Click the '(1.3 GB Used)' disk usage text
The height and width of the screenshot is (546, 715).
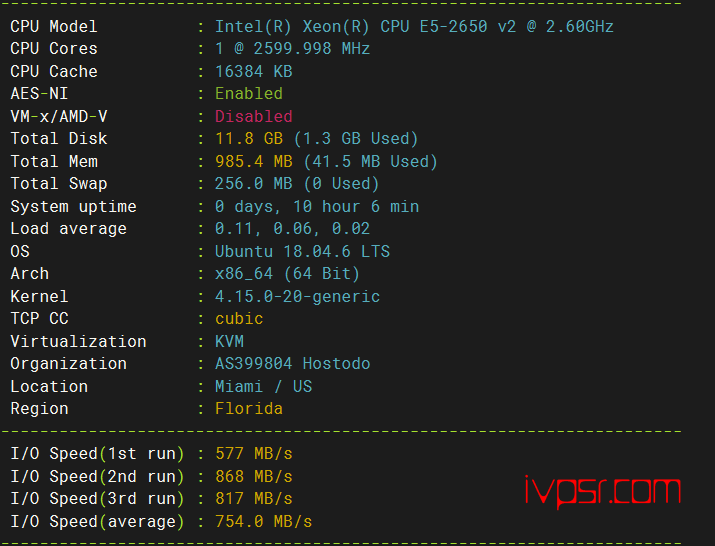(356, 138)
